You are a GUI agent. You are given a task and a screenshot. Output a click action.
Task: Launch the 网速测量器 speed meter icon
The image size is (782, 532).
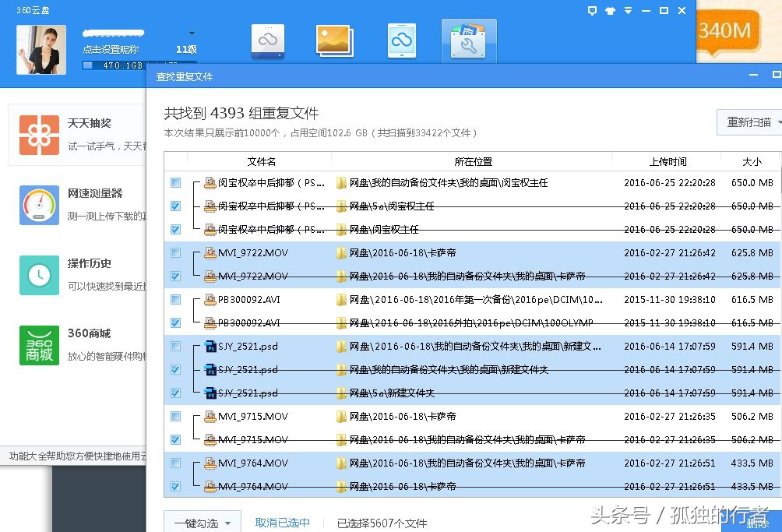tap(39, 205)
